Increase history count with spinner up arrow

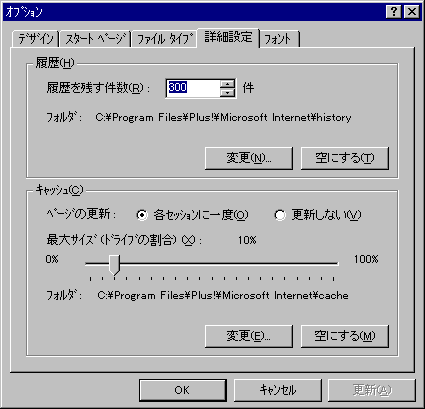click(227, 84)
